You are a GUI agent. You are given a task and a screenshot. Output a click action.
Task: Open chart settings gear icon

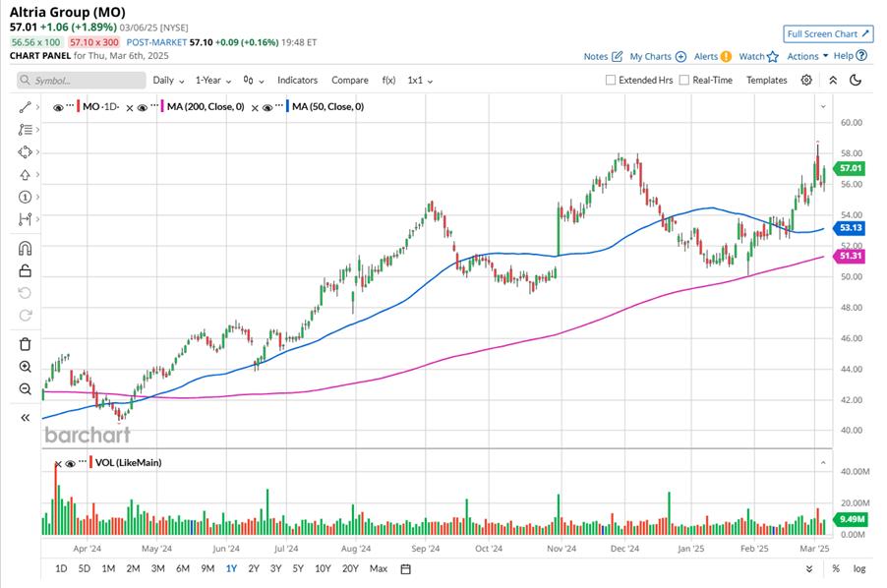806,80
